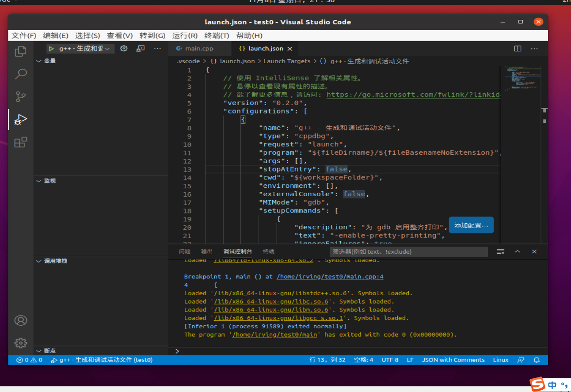Open notifications bell in the status bar
This screenshot has width=571, height=392.
click(x=537, y=360)
